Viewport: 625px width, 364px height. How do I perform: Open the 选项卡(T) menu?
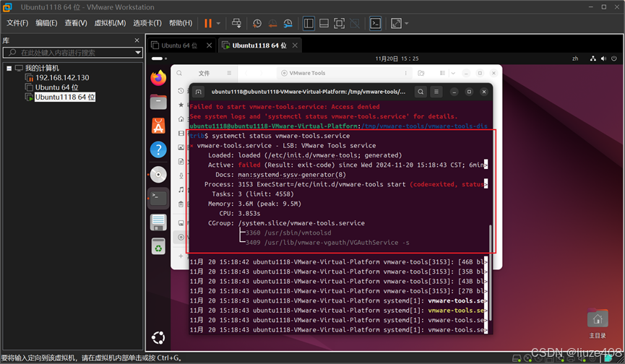click(147, 23)
